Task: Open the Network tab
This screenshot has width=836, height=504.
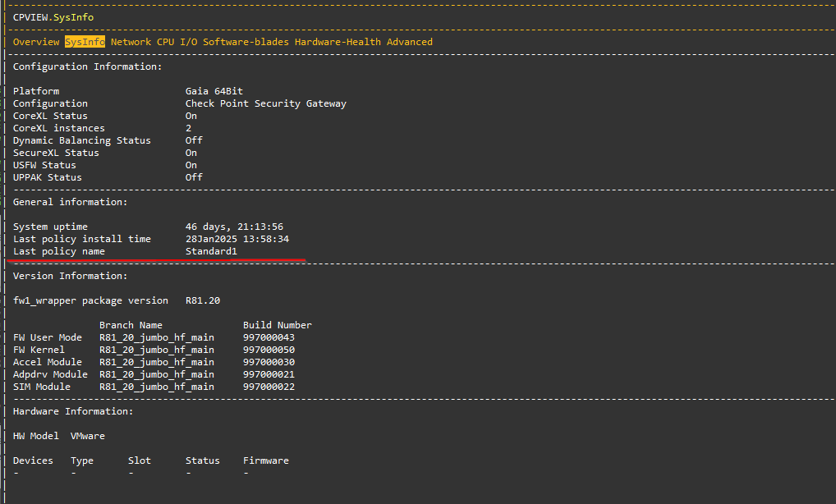Action: 131,41
